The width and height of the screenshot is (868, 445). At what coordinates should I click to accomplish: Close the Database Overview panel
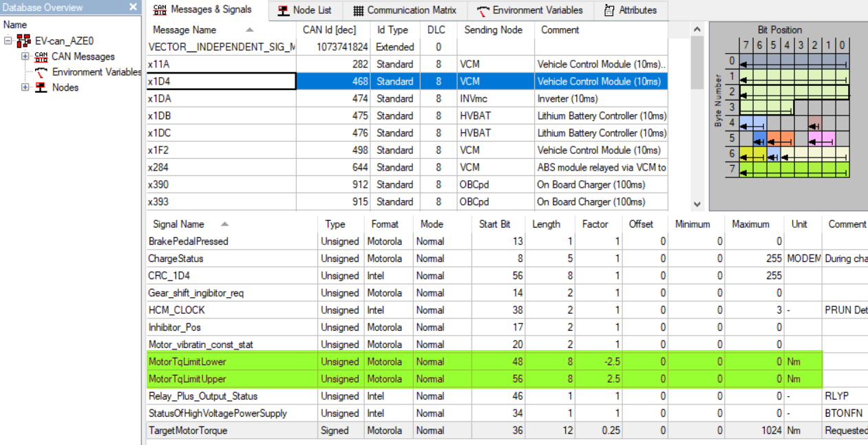[133, 7]
